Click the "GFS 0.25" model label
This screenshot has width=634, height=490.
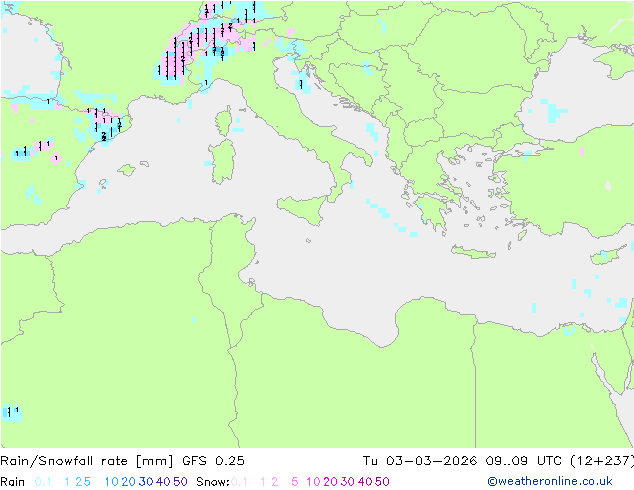pyautogui.click(x=213, y=461)
